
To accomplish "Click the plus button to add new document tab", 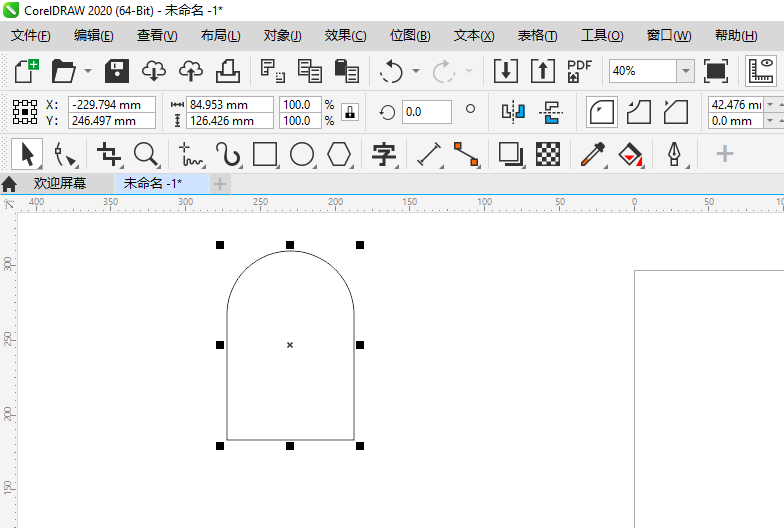I will pos(220,184).
